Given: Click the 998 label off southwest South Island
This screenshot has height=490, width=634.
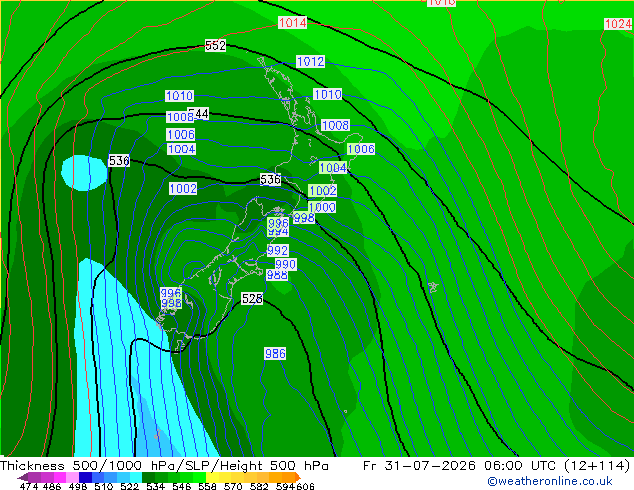Looking at the screenshot, I should [x=171, y=303].
